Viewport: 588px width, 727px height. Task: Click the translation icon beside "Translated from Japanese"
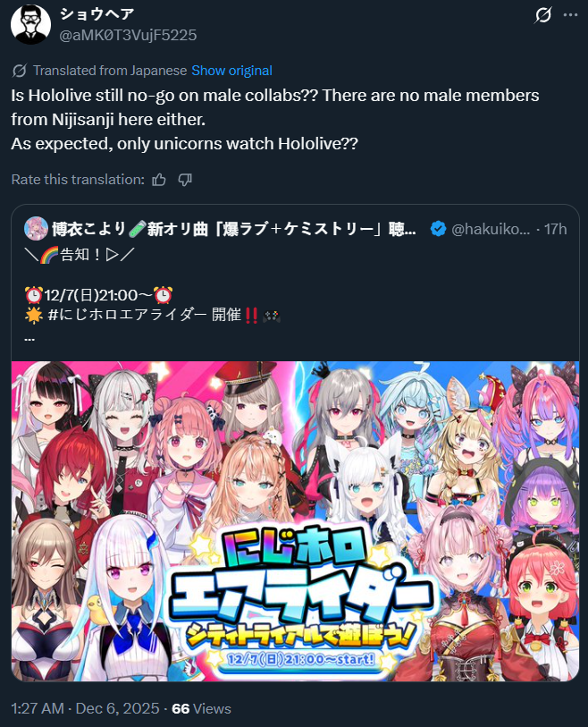19,71
